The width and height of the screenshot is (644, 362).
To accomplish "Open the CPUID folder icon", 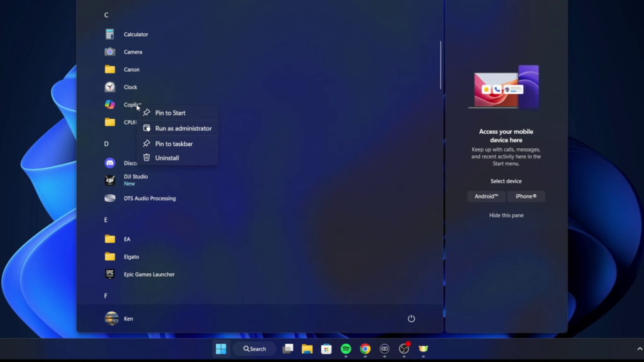I will click(109, 122).
